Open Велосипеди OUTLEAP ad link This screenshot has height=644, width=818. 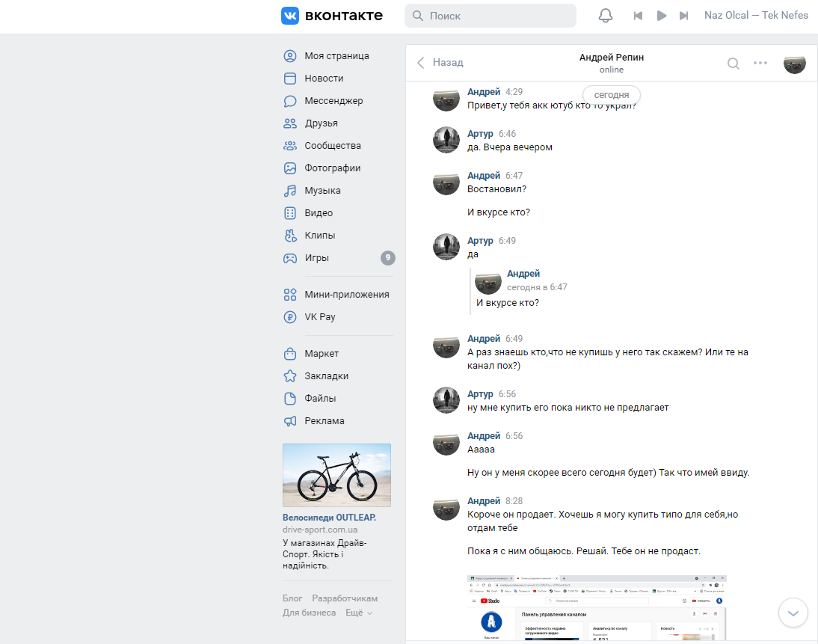[329, 517]
